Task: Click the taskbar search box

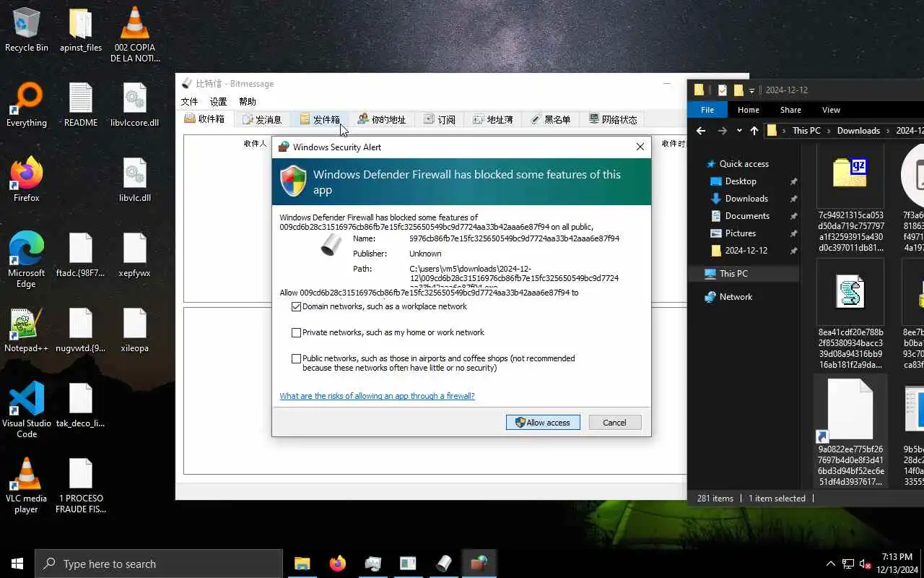Action: pos(159,564)
